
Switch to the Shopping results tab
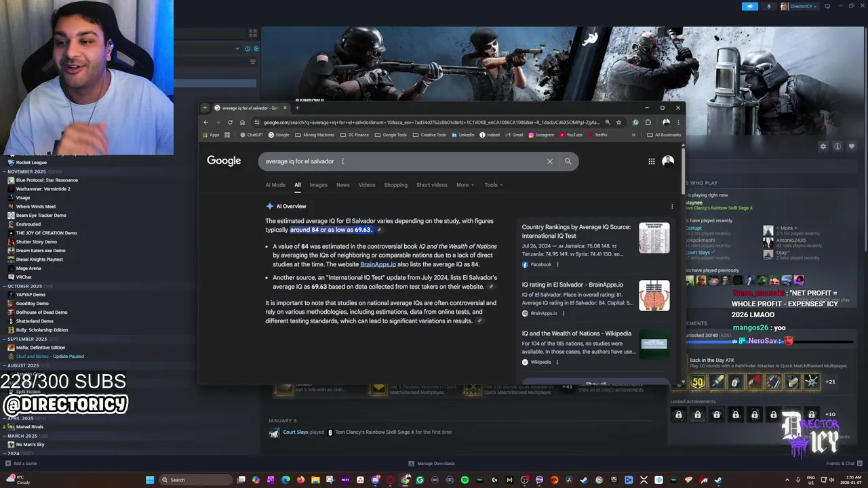pos(395,185)
